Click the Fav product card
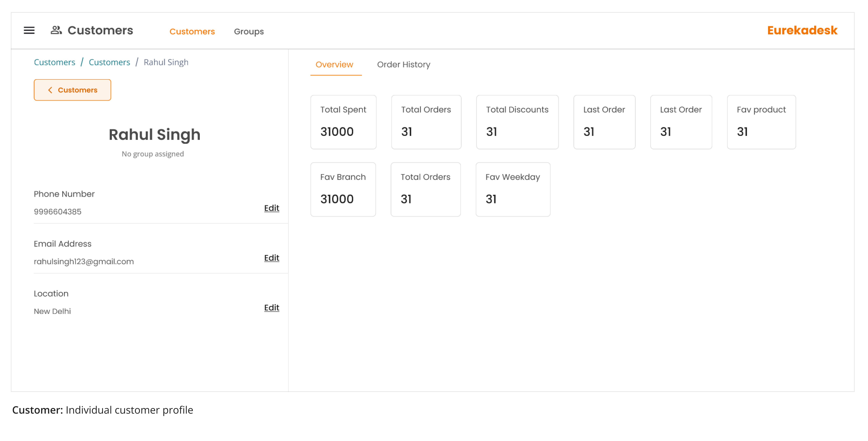 pos(762,122)
